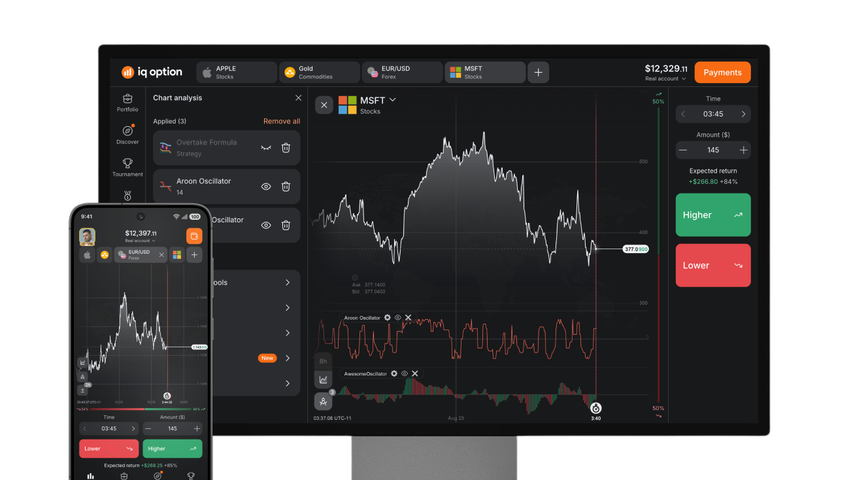Open the Real account dropdown on desktop
The height and width of the screenshot is (480, 868).
[665, 79]
